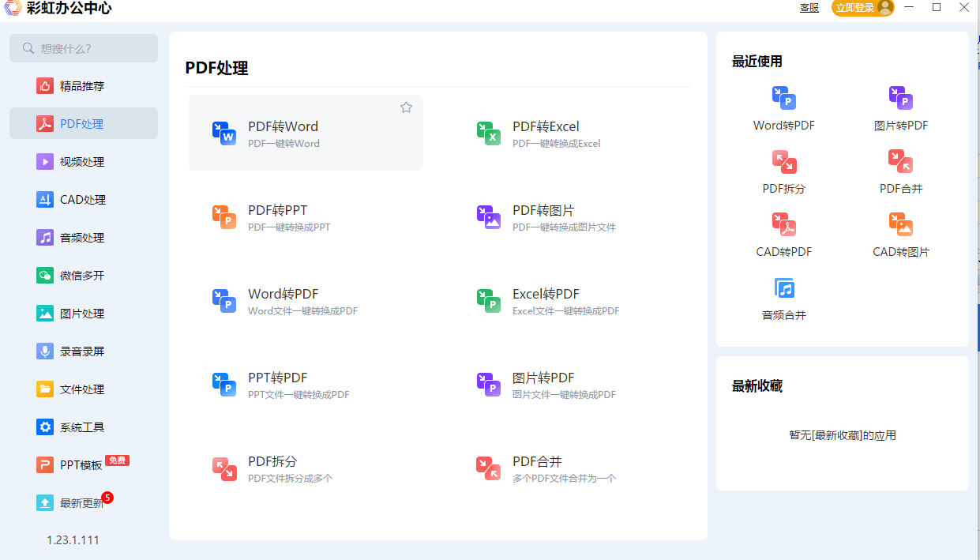The width and height of the screenshot is (980, 560).
Task: Click the PDF转Excel tool icon
Action: (489, 133)
